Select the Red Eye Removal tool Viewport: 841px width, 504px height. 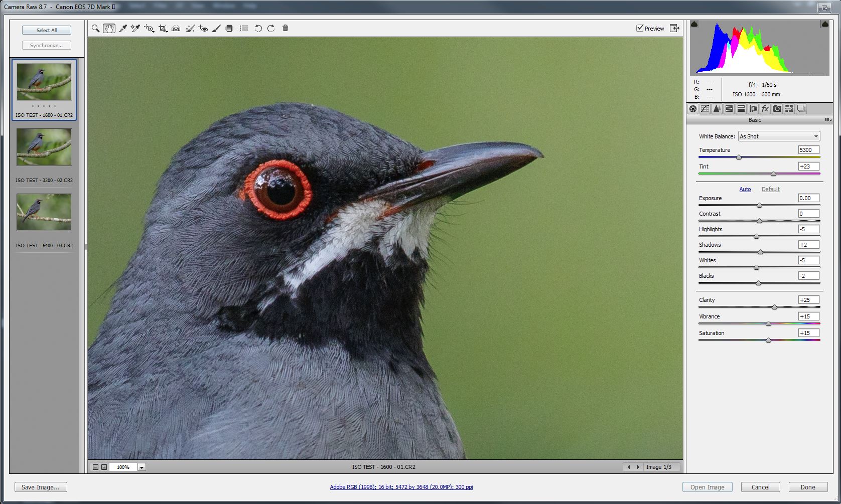[x=203, y=29]
